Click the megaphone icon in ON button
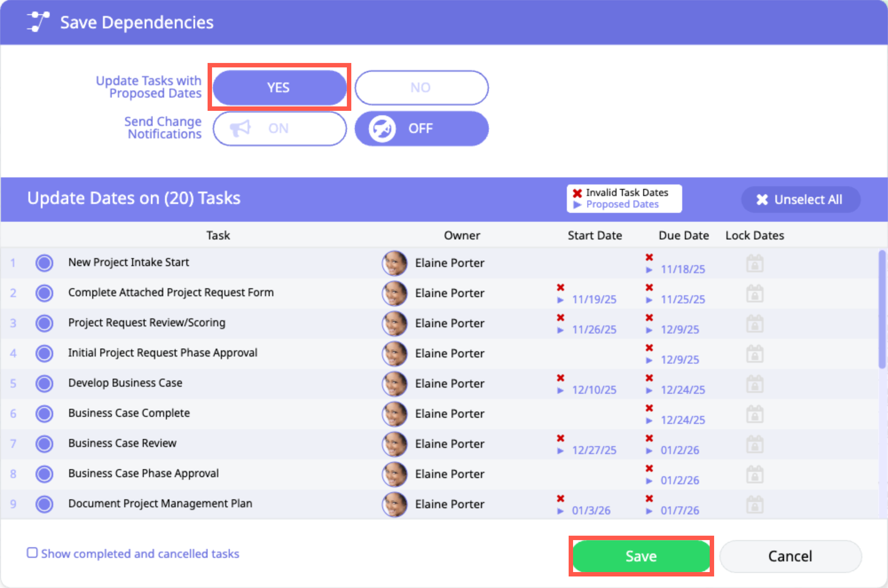888x588 pixels. click(x=240, y=129)
